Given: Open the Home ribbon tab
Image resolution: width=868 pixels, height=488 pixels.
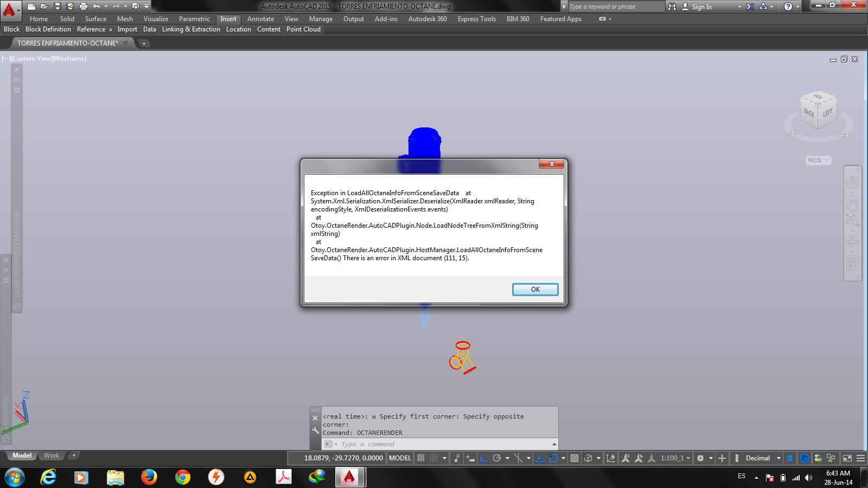Looking at the screenshot, I should click(39, 19).
